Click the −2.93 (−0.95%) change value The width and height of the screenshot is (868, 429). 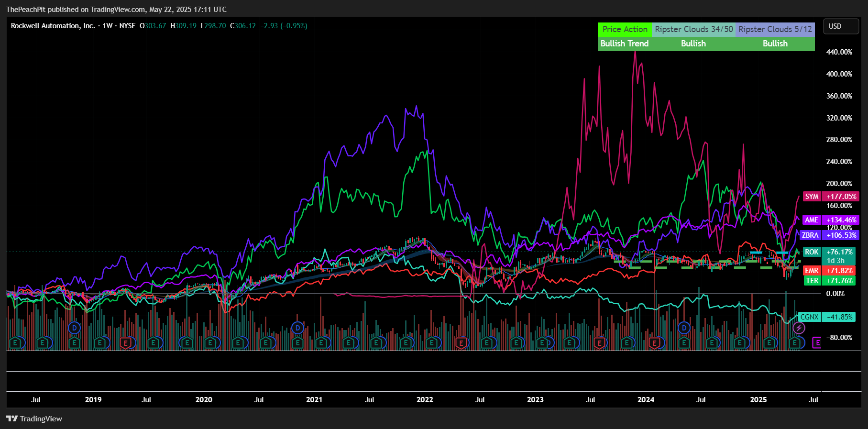pyautogui.click(x=284, y=26)
